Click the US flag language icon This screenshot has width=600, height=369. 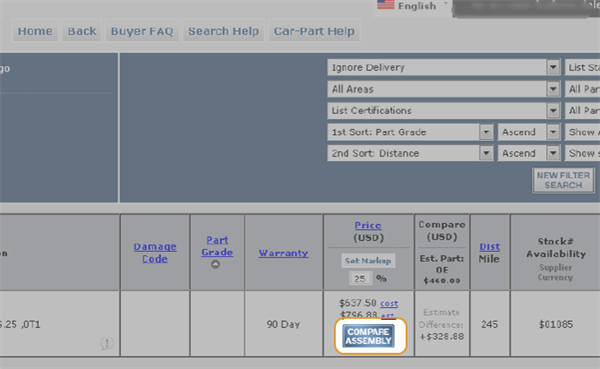385,5
